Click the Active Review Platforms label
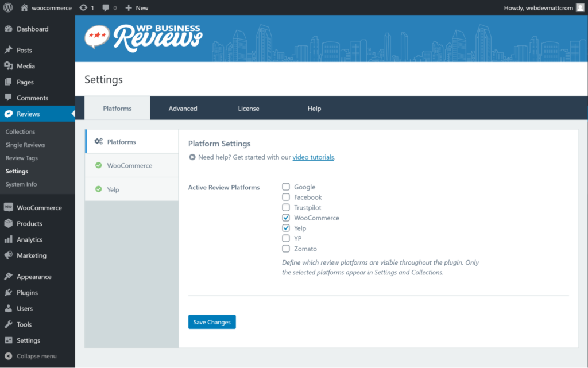 pyautogui.click(x=224, y=187)
